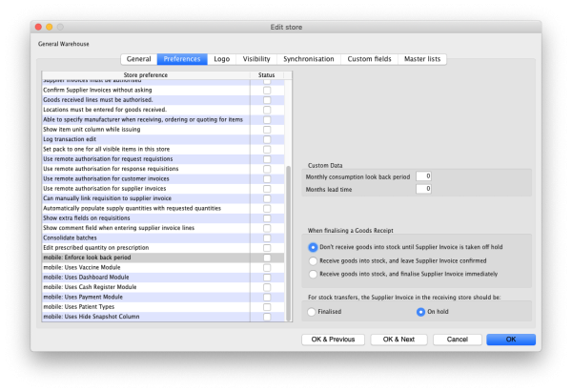
Task: Check mobile: Uses Dashboard Module option
Action: [267, 278]
